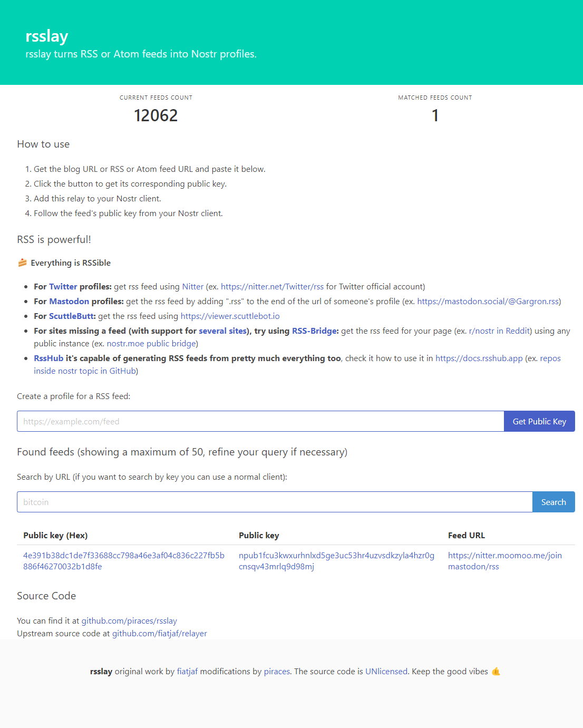Open the fiatjaf footer link
The height and width of the screenshot is (728, 583).
187,672
